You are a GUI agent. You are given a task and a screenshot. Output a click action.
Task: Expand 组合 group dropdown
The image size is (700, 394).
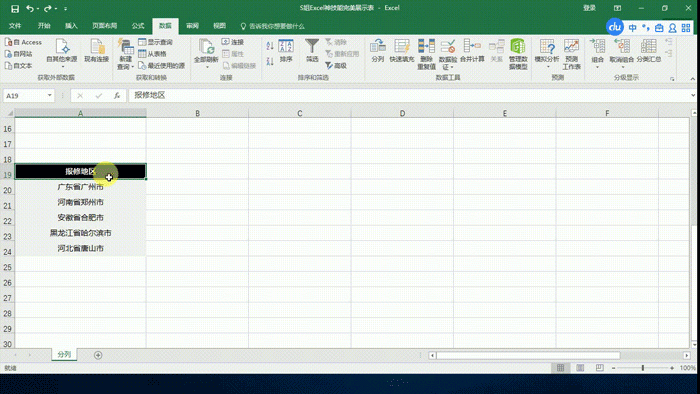597,67
